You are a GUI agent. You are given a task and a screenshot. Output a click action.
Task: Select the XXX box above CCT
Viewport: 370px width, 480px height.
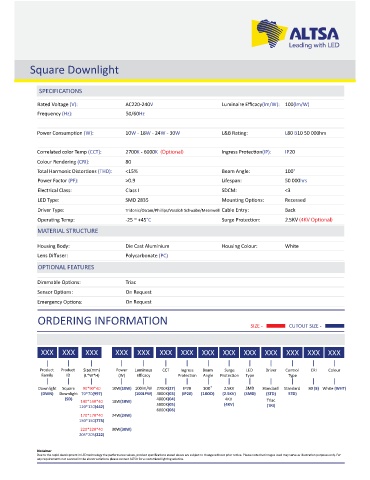click(x=166, y=352)
